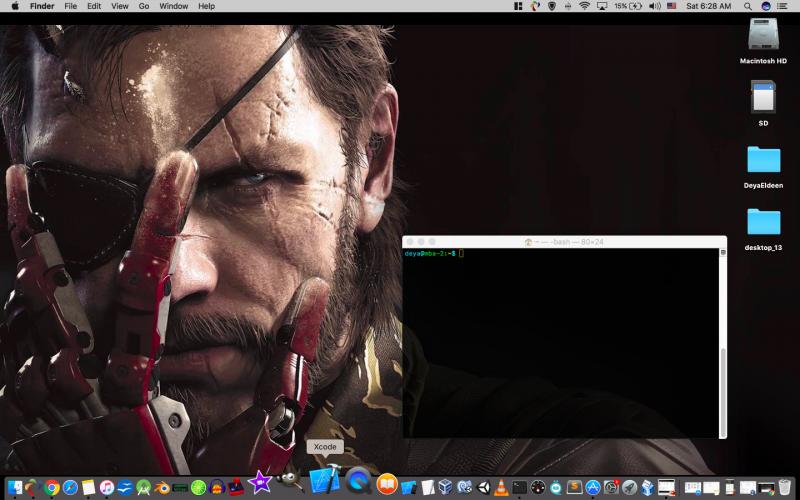Open Siri from the menu bar

coord(765,6)
